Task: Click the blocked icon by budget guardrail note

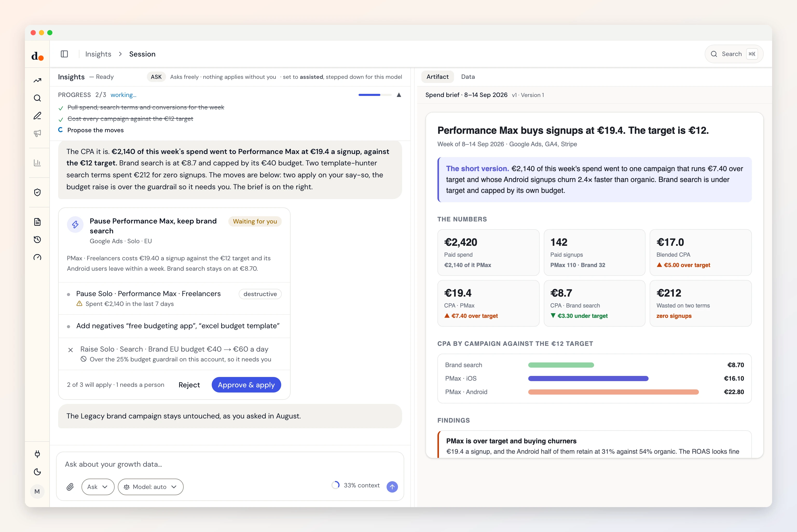Action: [x=84, y=359]
